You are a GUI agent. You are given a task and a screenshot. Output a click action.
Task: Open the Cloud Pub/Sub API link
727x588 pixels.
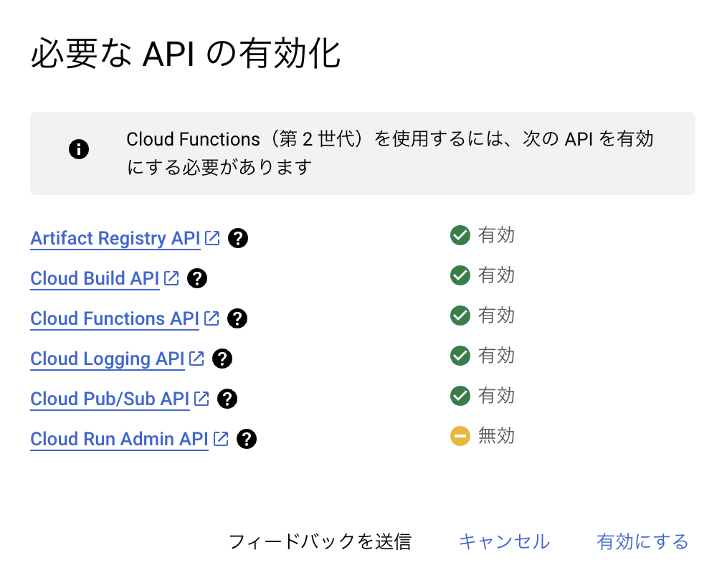click(x=110, y=399)
